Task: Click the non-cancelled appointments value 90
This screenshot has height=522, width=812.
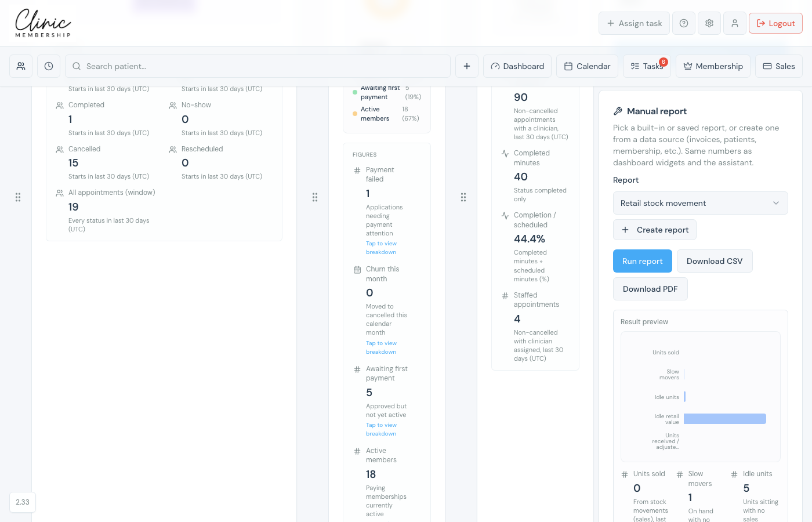Action: coord(521,97)
